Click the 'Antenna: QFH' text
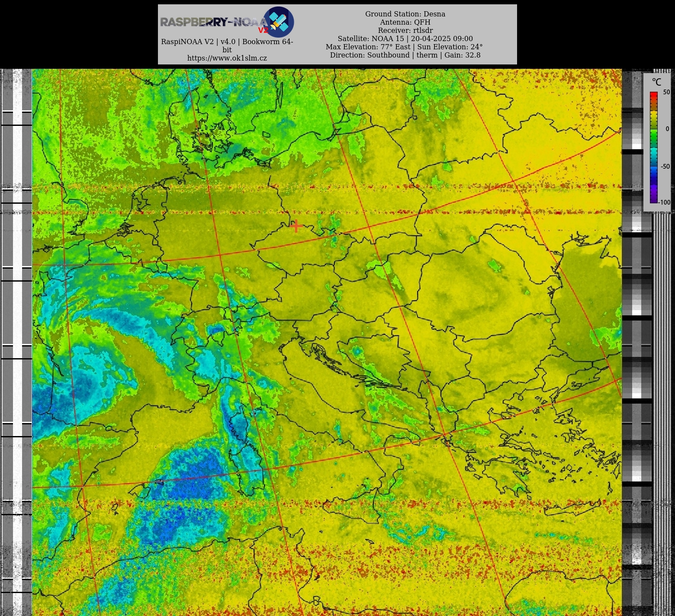675x616 pixels. pyautogui.click(x=405, y=22)
